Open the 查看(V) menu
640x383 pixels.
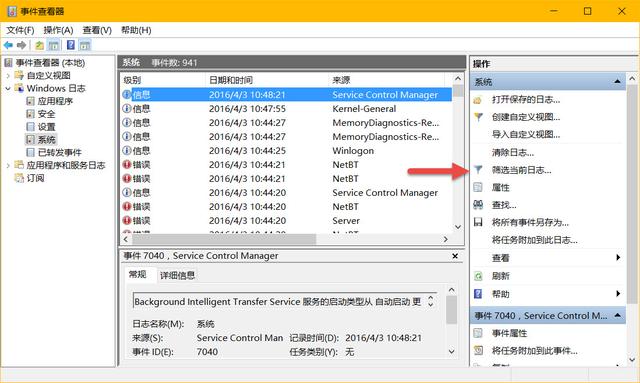pyautogui.click(x=97, y=30)
